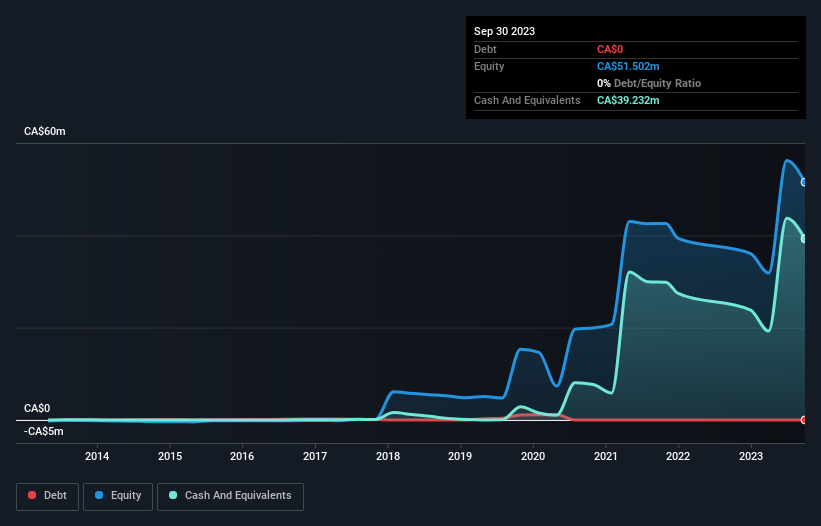Click the CA$0 y-axis label
Screen dimensions: 821x526
point(37,408)
